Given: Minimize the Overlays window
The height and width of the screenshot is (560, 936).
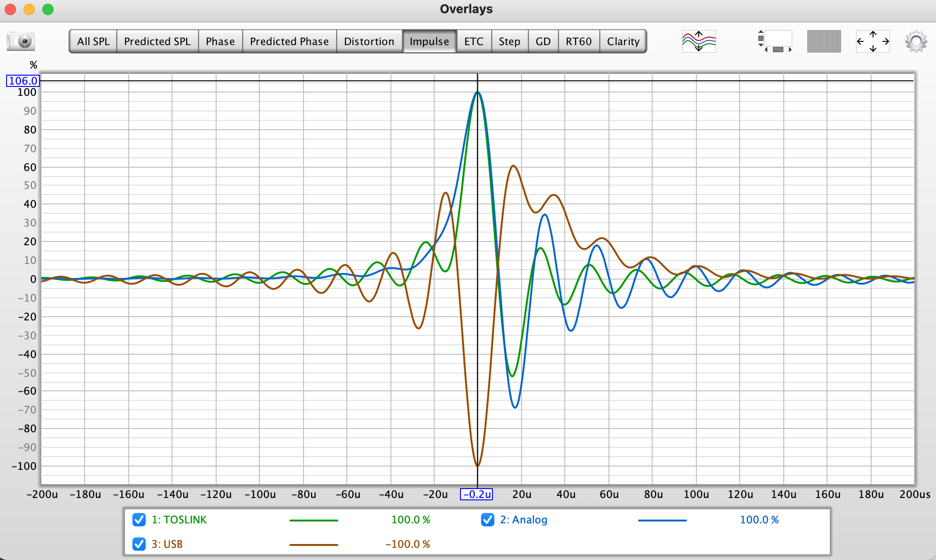Looking at the screenshot, I should coord(29,9).
